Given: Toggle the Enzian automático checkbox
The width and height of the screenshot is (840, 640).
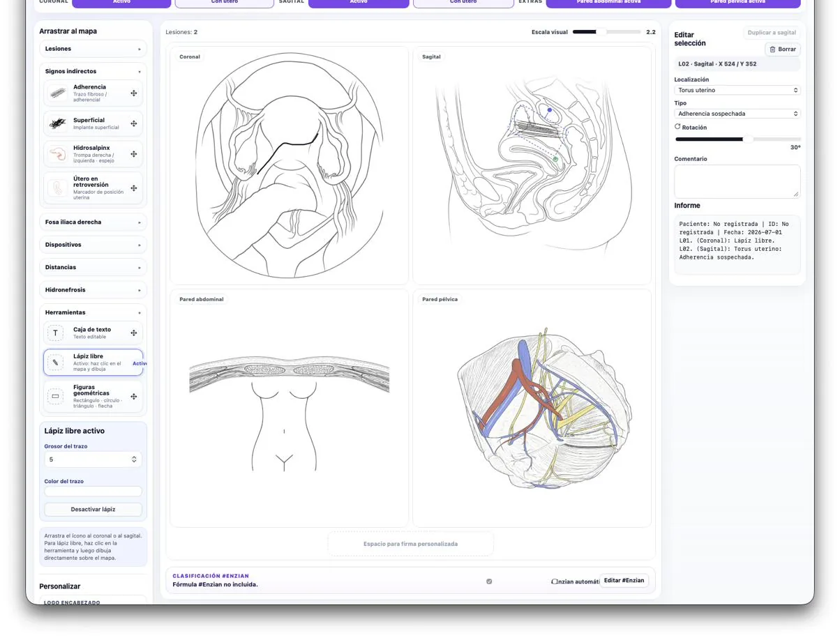Looking at the screenshot, I should coord(555,581).
